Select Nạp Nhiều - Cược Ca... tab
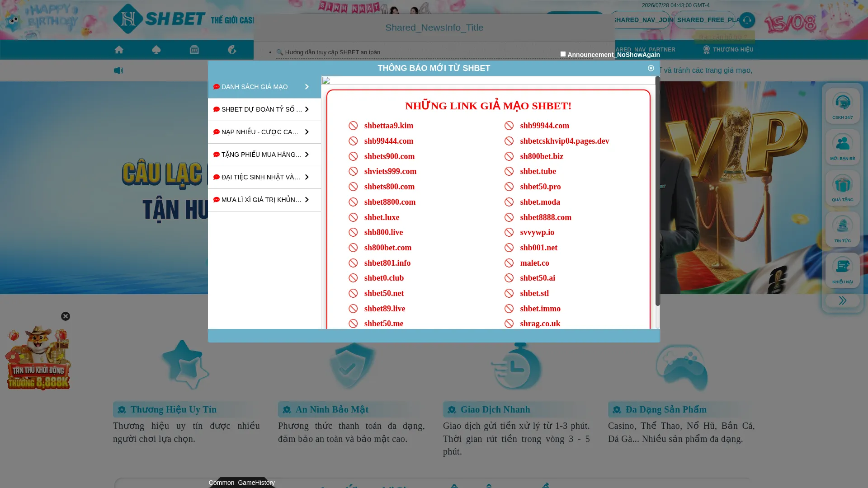The height and width of the screenshot is (488, 868). coord(264,132)
